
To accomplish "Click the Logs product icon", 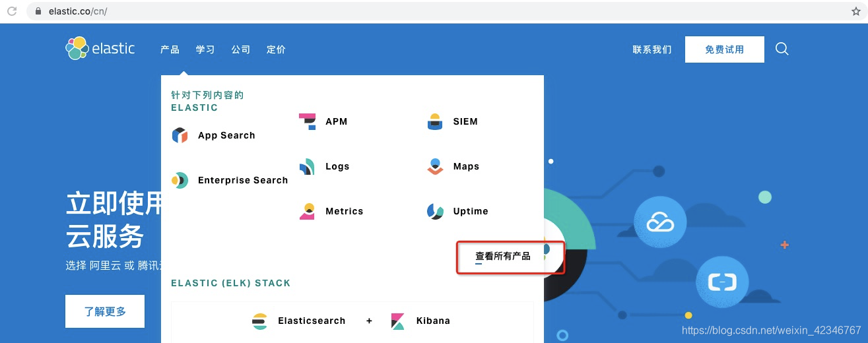I will (306, 167).
